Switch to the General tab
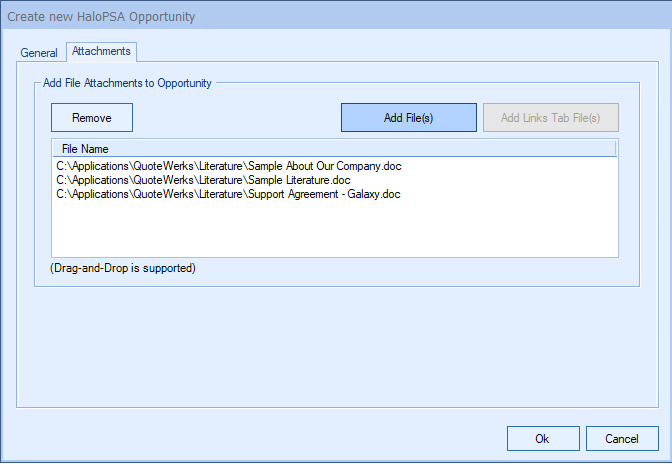This screenshot has width=672, height=464. click(39, 52)
